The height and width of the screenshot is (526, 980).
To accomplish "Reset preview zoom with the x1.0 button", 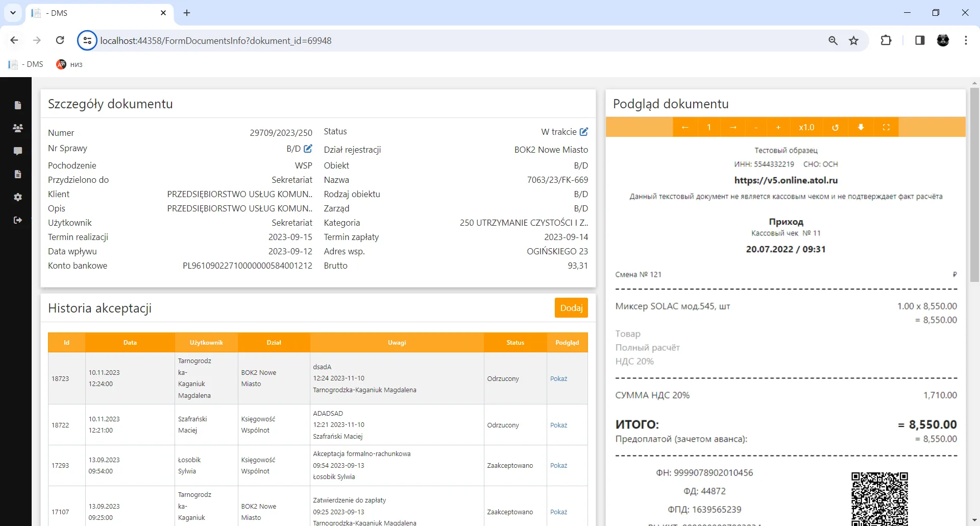I will pyautogui.click(x=806, y=127).
